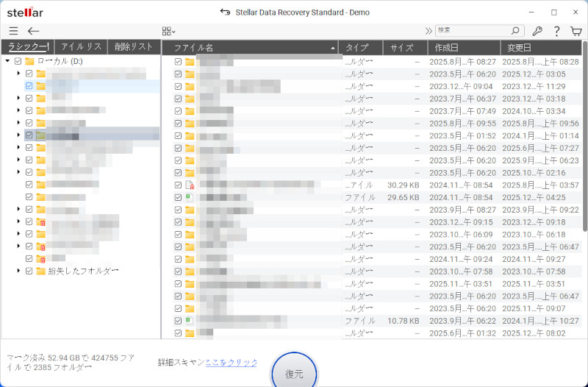Click the Stellar logo
Image resolution: width=588 pixels, height=387 pixels.
[25, 13]
